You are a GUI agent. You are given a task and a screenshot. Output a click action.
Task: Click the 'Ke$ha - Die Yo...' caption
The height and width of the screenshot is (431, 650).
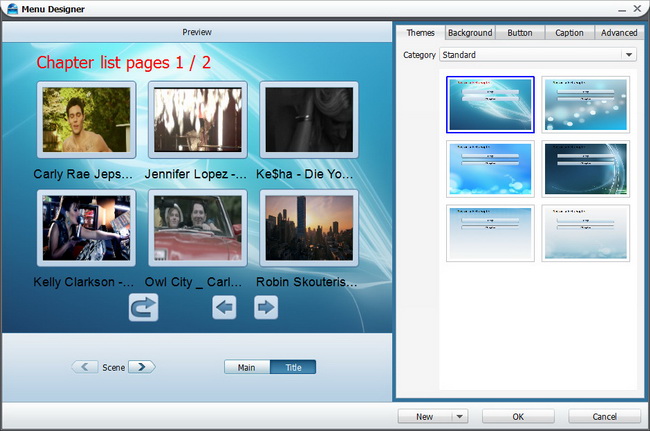click(305, 174)
